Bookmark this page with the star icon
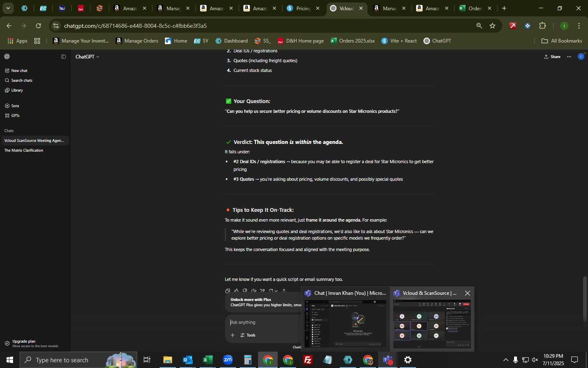This screenshot has height=368, width=588. [x=492, y=26]
